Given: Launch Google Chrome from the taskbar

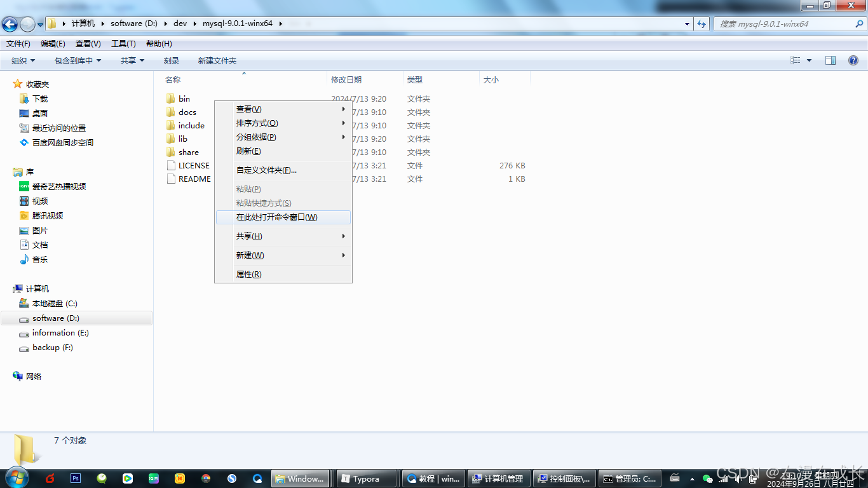Looking at the screenshot, I should tap(205, 478).
